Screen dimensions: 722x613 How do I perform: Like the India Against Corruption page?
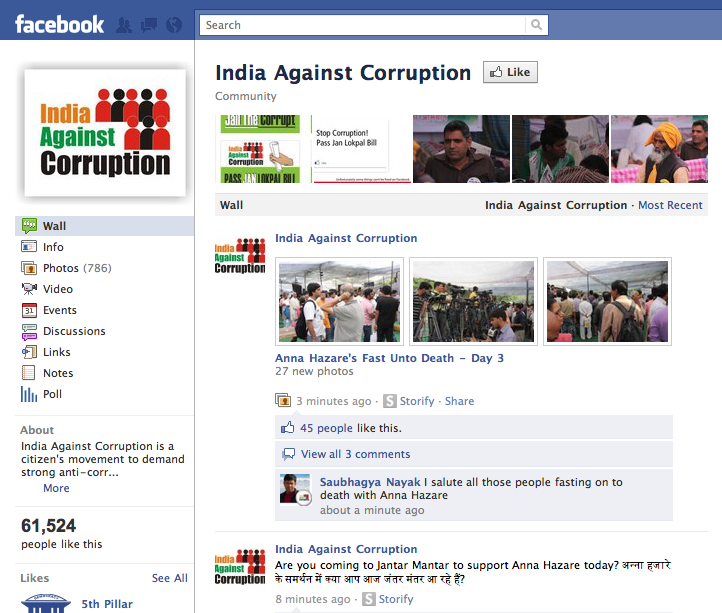pyautogui.click(x=510, y=72)
